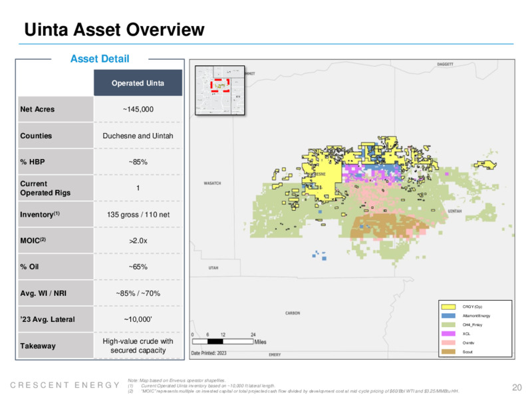Screen dimensions: 532x399
Task: Click 'High-value crude with secured capacity' text
Action: [138, 346]
